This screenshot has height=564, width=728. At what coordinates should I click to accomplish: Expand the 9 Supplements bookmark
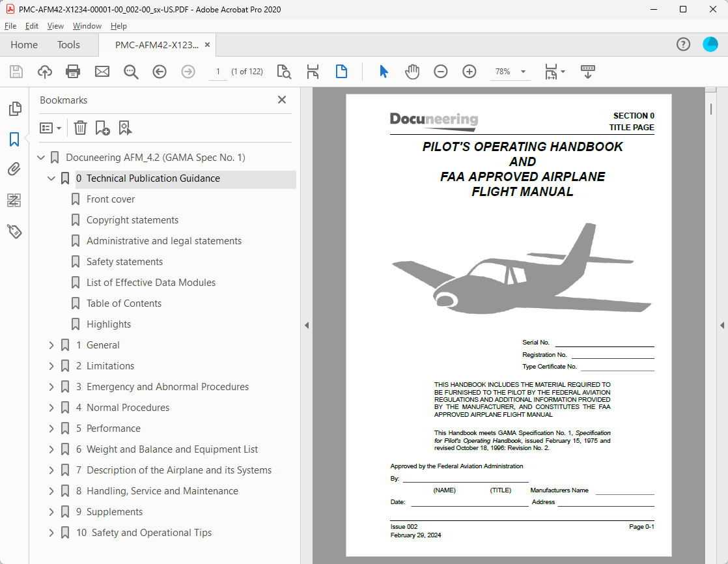coord(51,511)
